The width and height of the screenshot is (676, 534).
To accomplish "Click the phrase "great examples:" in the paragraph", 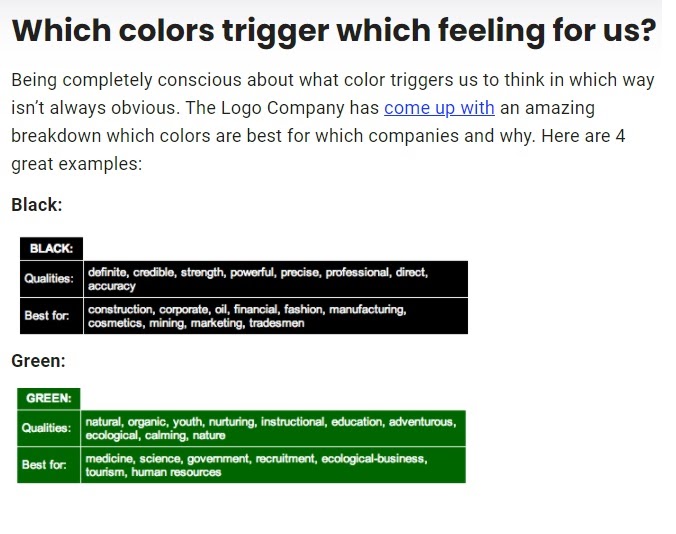I will (x=77, y=163).
